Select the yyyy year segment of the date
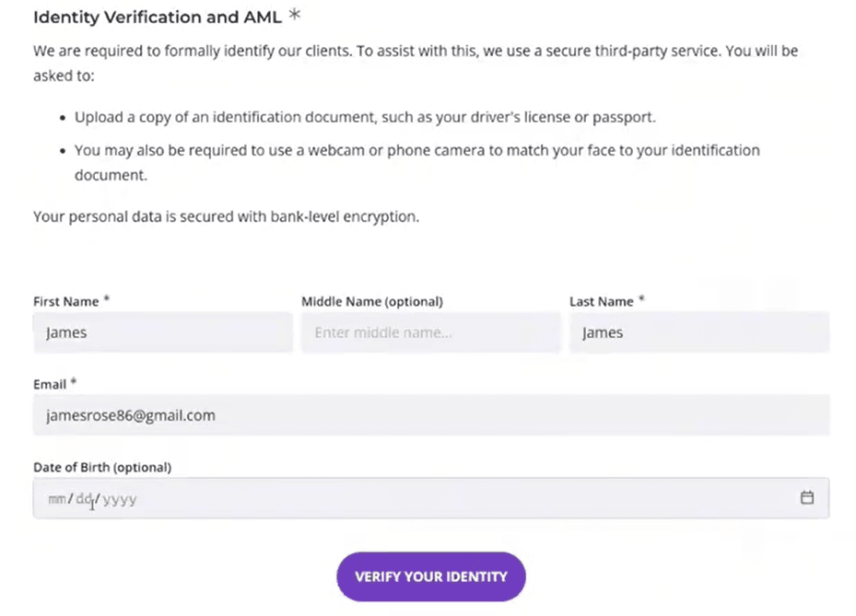The image size is (856, 616). [x=120, y=499]
